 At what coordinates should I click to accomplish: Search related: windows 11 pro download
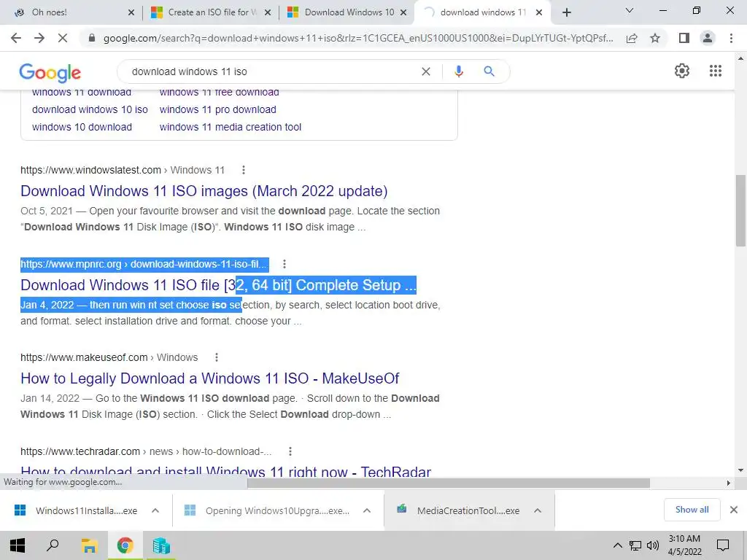point(217,109)
